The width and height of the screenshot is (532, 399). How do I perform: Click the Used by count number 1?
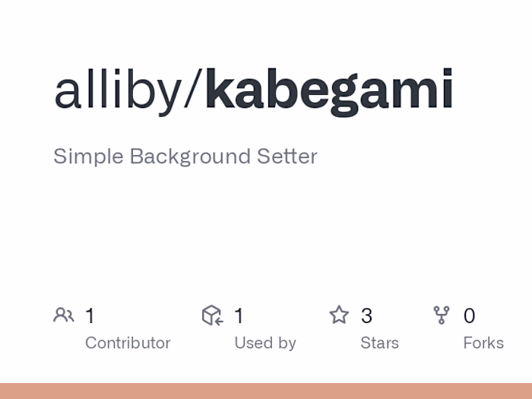click(x=239, y=315)
